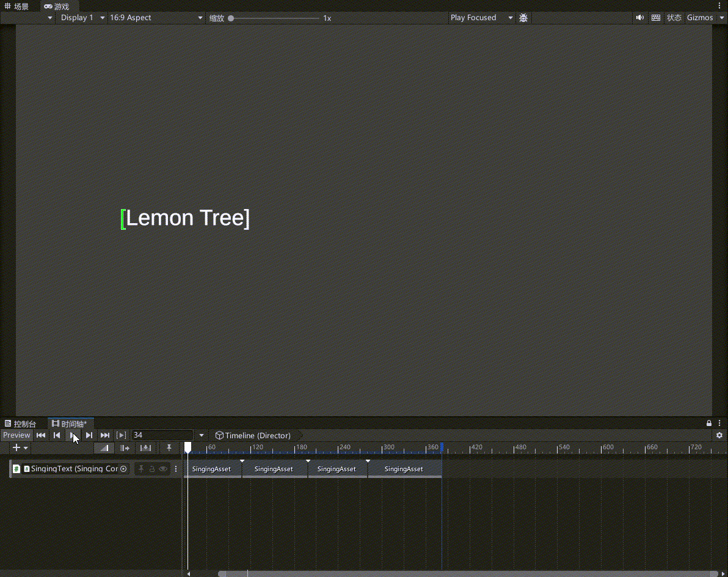Lock the timeline window with the padlock
This screenshot has height=577, width=728.
(x=709, y=424)
